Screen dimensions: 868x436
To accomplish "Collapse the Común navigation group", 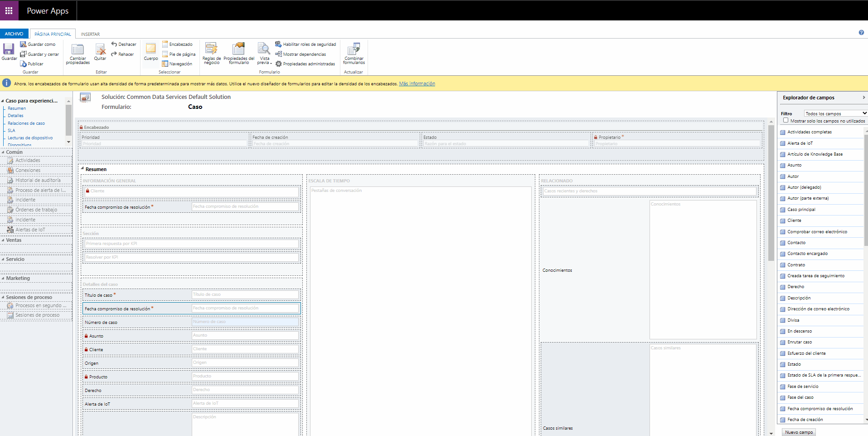I will pos(3,152).
